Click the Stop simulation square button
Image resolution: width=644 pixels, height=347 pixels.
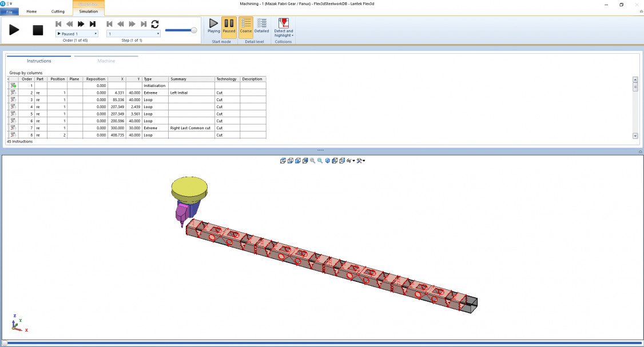(x=38, y=30)
